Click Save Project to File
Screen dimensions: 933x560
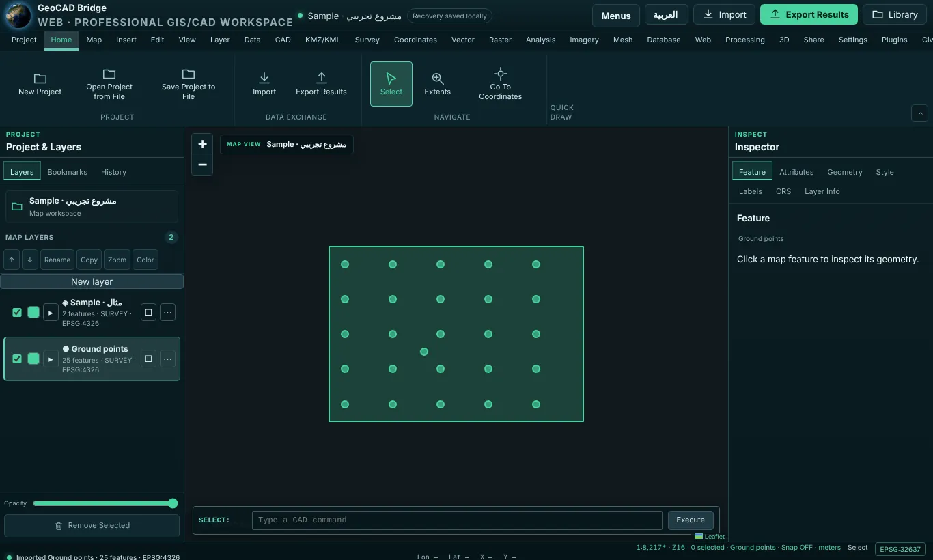click(189, 84)
